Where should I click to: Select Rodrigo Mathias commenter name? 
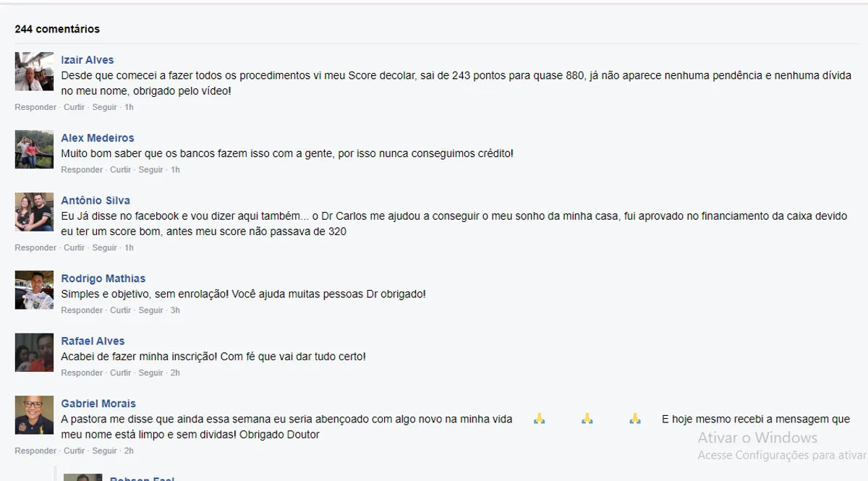coord(103,278)
